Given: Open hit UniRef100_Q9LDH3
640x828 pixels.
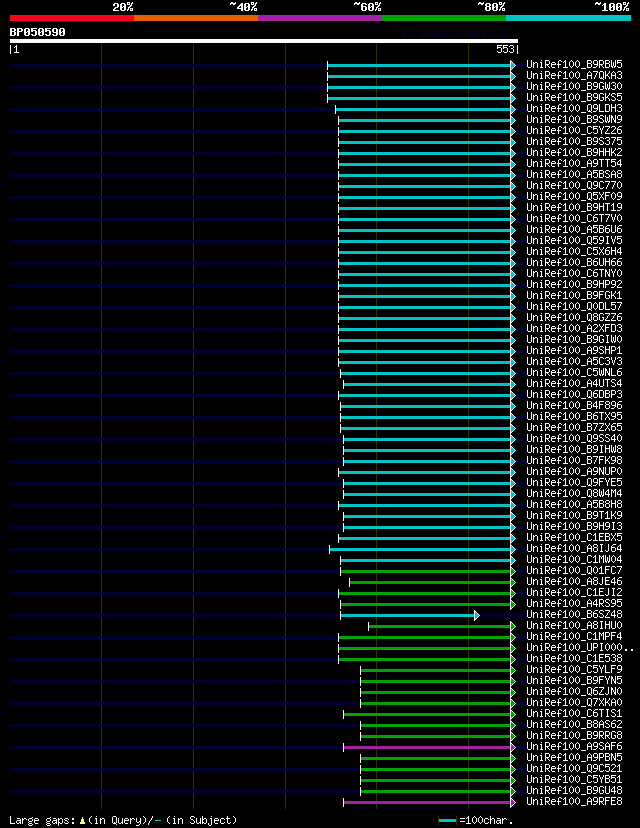Looking at the screenshot, I should (x=574, y=108).
